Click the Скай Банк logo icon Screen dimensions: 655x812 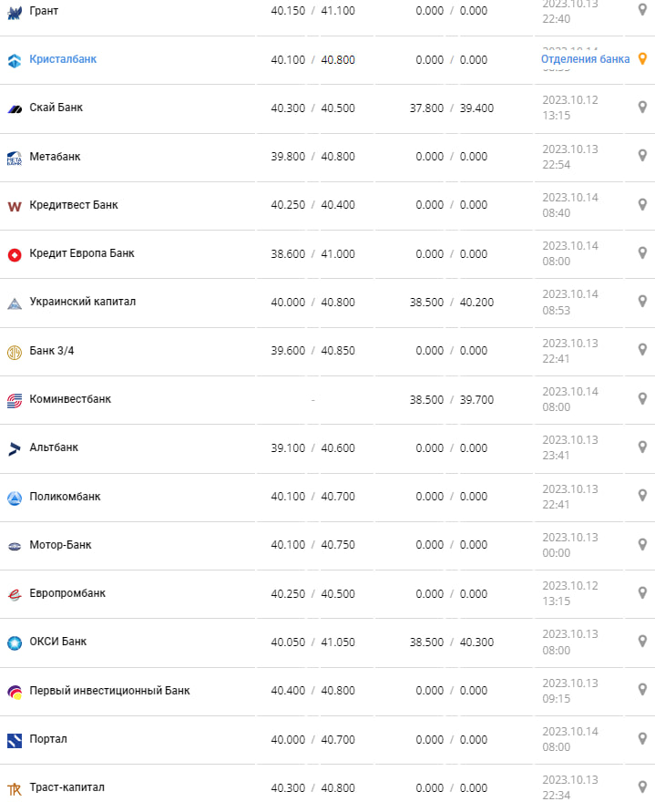point(15,109)
